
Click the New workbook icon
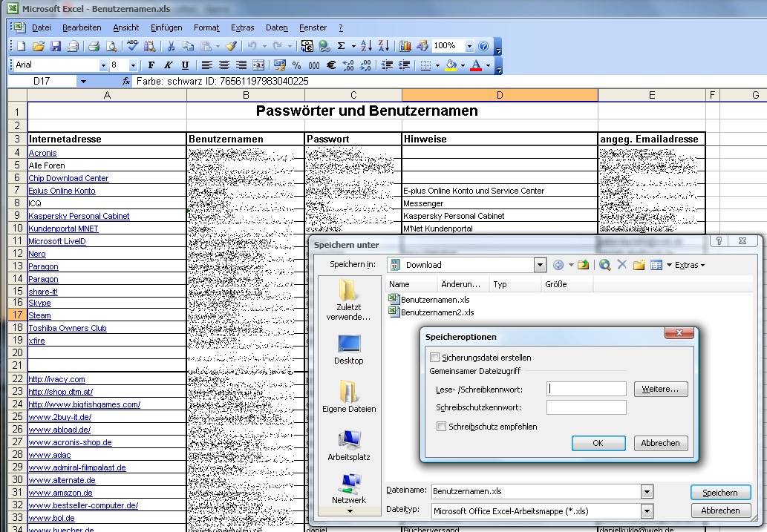(21, 47)
